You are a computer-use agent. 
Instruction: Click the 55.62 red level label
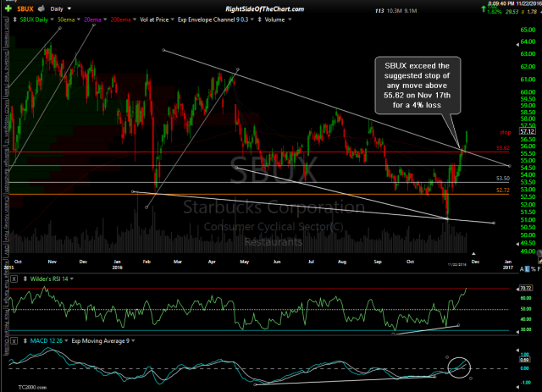[503, 148]
